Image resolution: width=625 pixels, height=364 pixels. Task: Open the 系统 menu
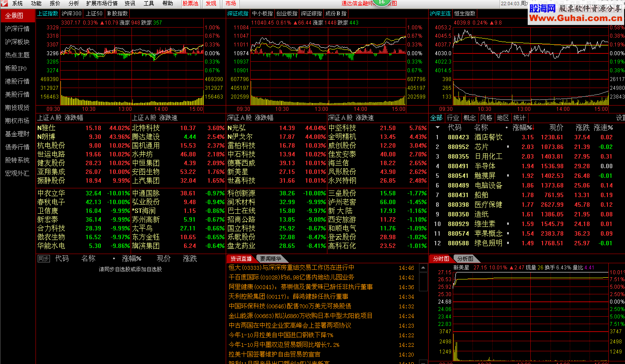click(x=18, y=4)
